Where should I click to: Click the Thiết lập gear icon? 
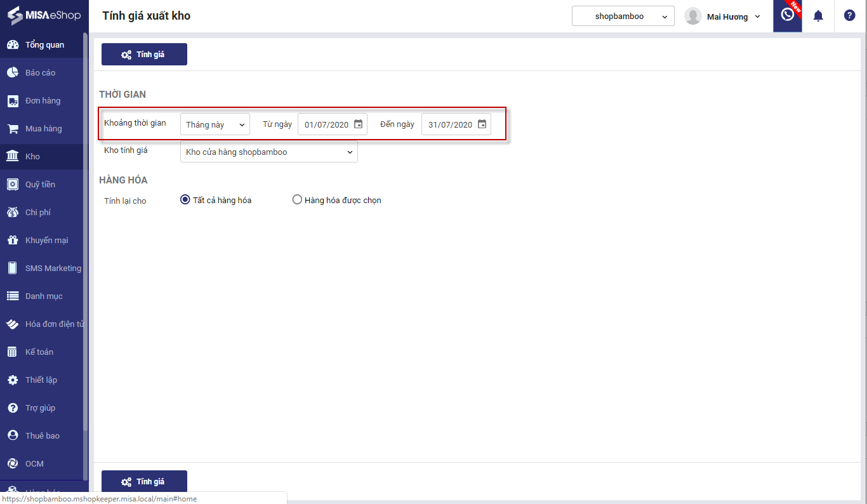13,380
